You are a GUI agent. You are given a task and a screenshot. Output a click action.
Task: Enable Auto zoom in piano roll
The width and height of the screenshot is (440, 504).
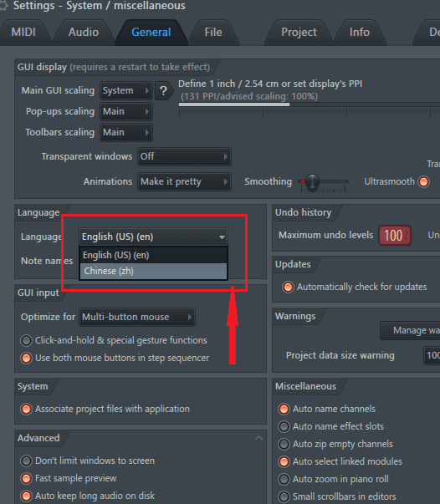tap(284, 479)
